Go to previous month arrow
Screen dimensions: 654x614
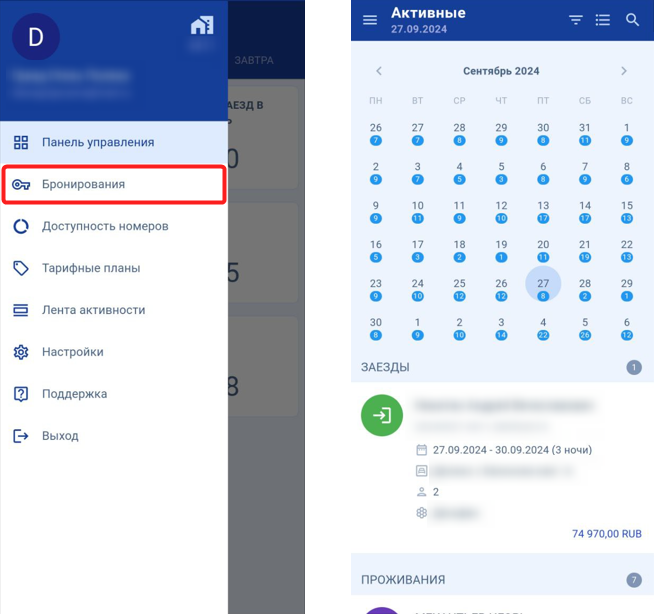click(379, 71)
